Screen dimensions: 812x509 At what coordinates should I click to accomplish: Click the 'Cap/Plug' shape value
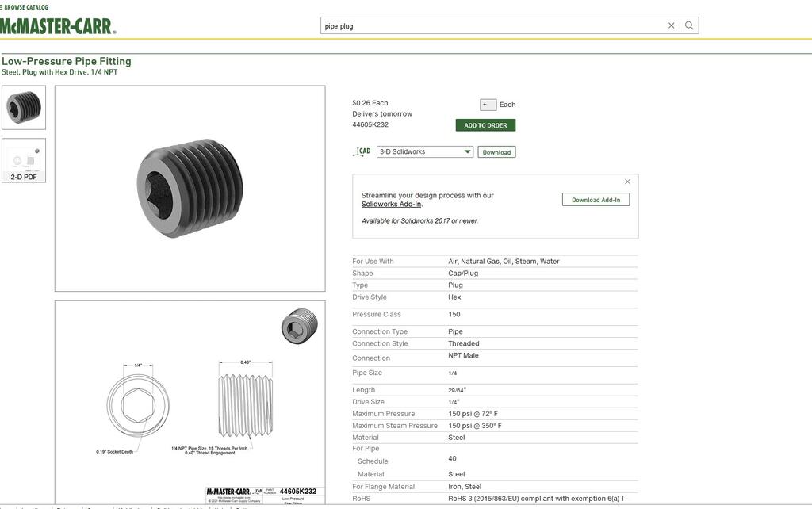pos(463,274)
